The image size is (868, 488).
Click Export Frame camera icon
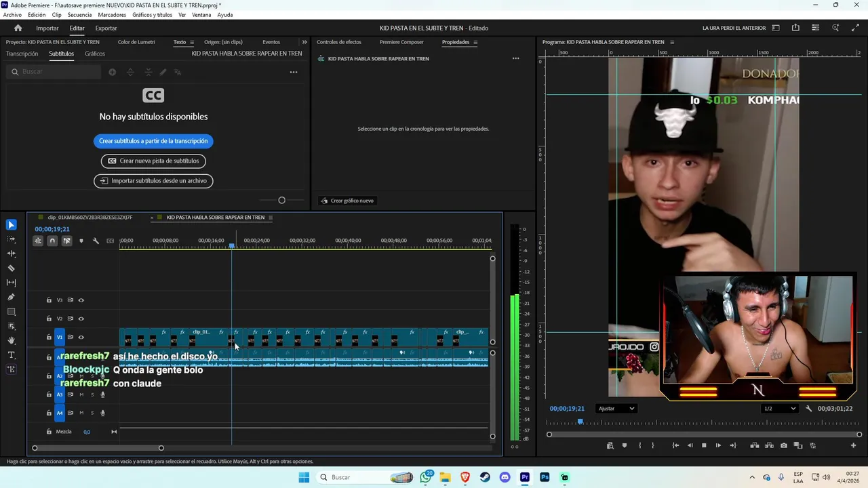pos(784,445)
